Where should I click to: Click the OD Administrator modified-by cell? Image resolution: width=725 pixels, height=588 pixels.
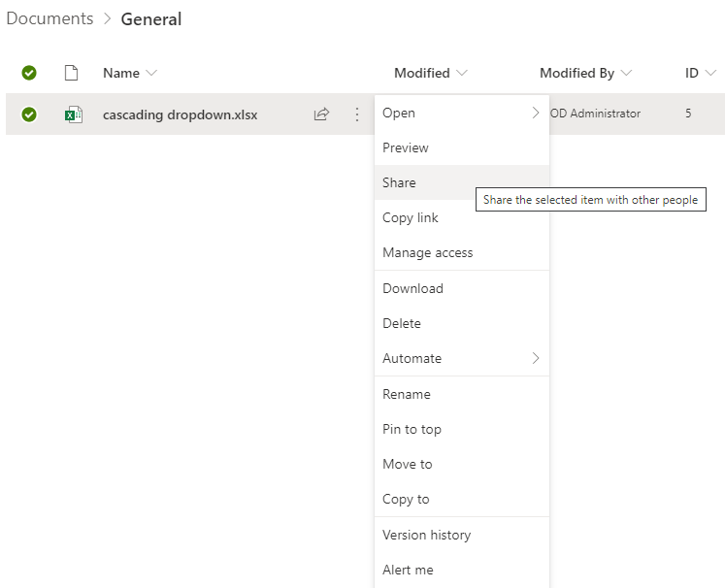[x=596, y=114]
